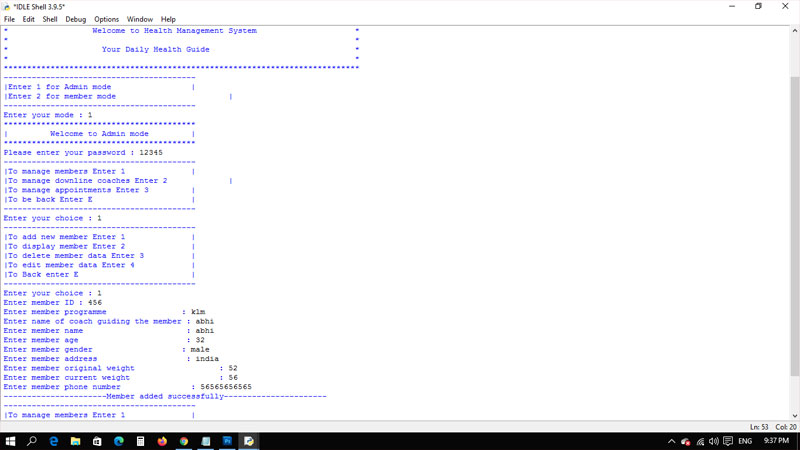Open Microsoft Store from taskbar
Viewport: 800px width, 450px height.
tap(97, 441)
